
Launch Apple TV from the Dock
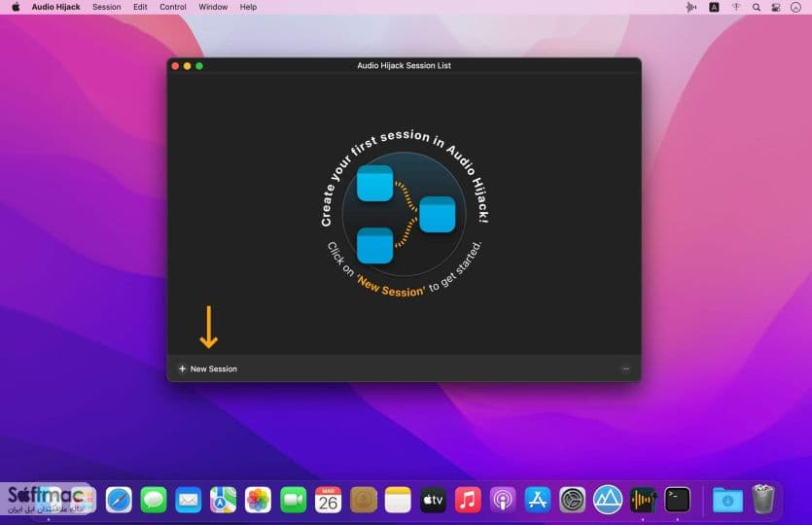click(433, 500)
